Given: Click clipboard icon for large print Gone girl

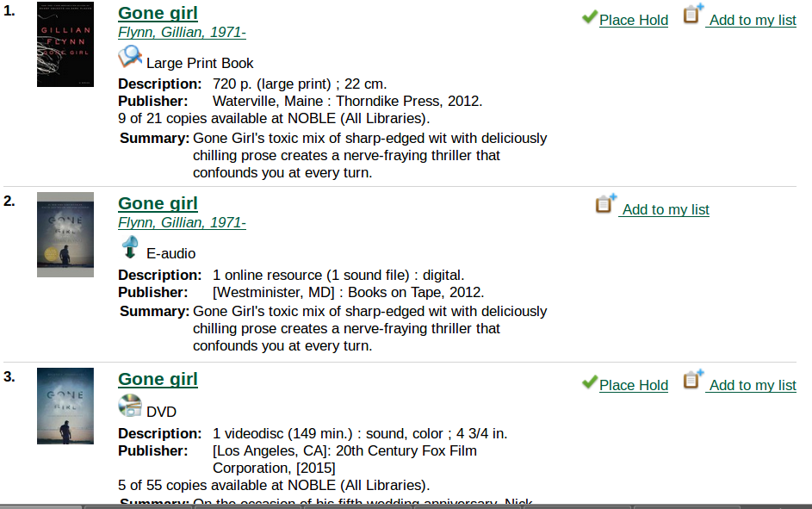Looking at the screenshot, I should click(x=693, y=14).
